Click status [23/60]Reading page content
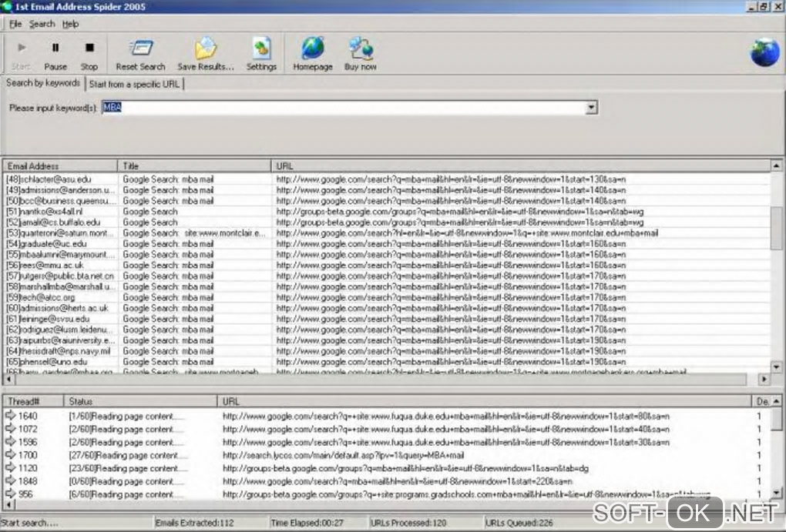The image size is (786, 532). click(129, 468)
